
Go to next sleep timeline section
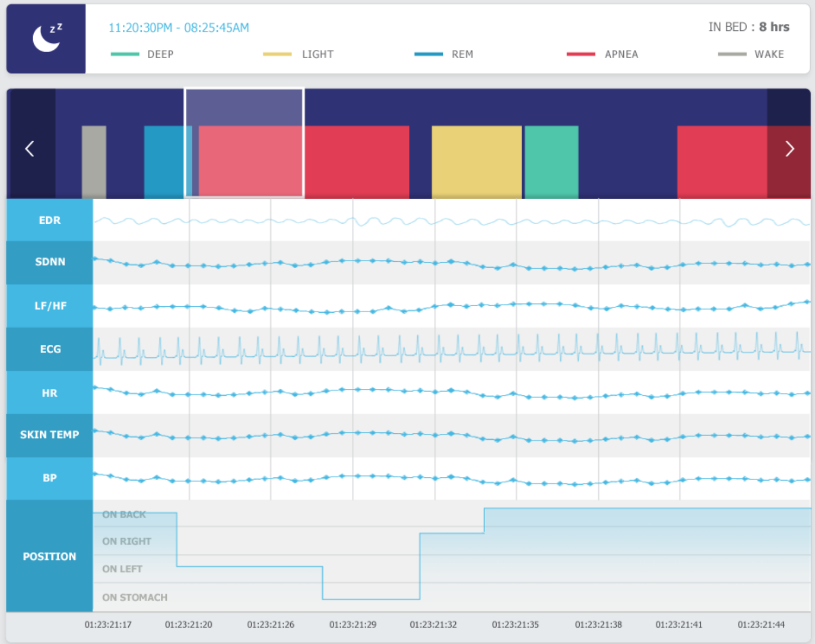(x=789, y=148)
